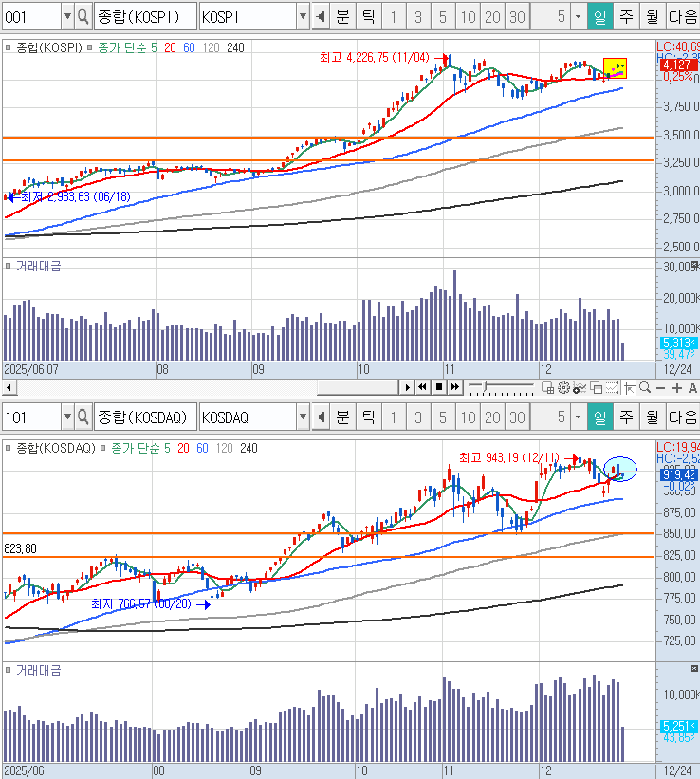Select the 월 (monthly) period in KOSDAQ chart
The width and height of the screenshot is (700, 779).
(x=653, y=417)
